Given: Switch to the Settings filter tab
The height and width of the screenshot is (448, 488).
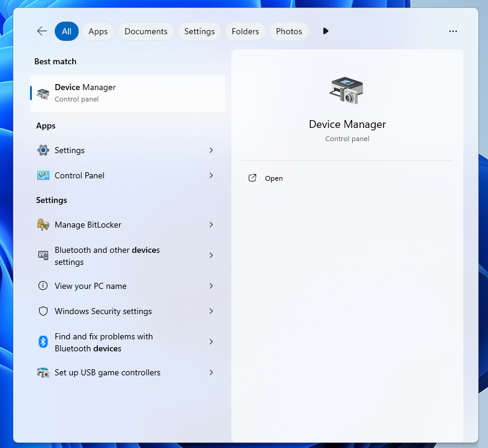Looking at the screenshot, I should 200,31.
